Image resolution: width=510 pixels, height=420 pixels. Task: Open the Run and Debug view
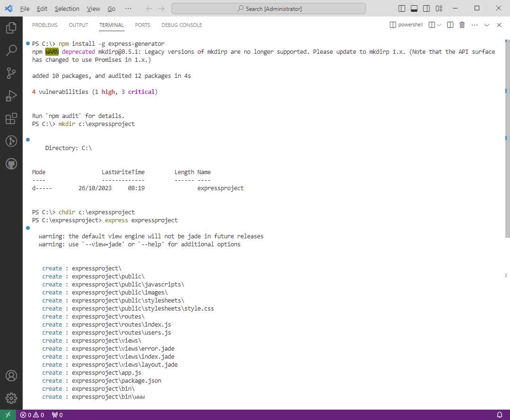click(11, 96)
